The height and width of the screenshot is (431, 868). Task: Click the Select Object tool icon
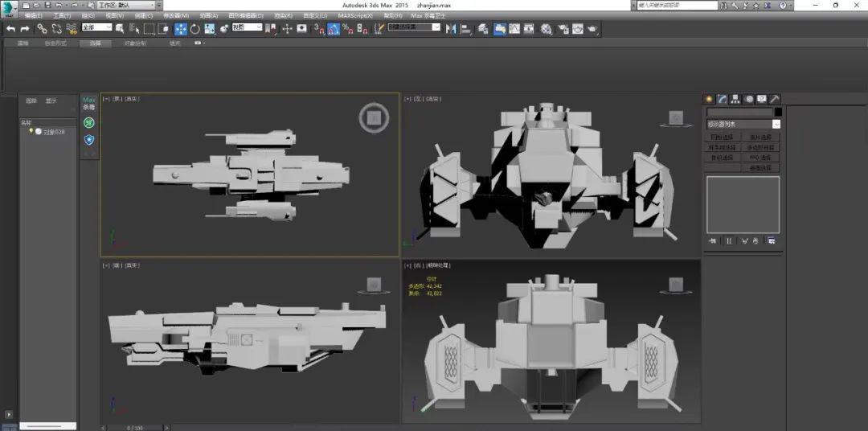pos(120,29)
